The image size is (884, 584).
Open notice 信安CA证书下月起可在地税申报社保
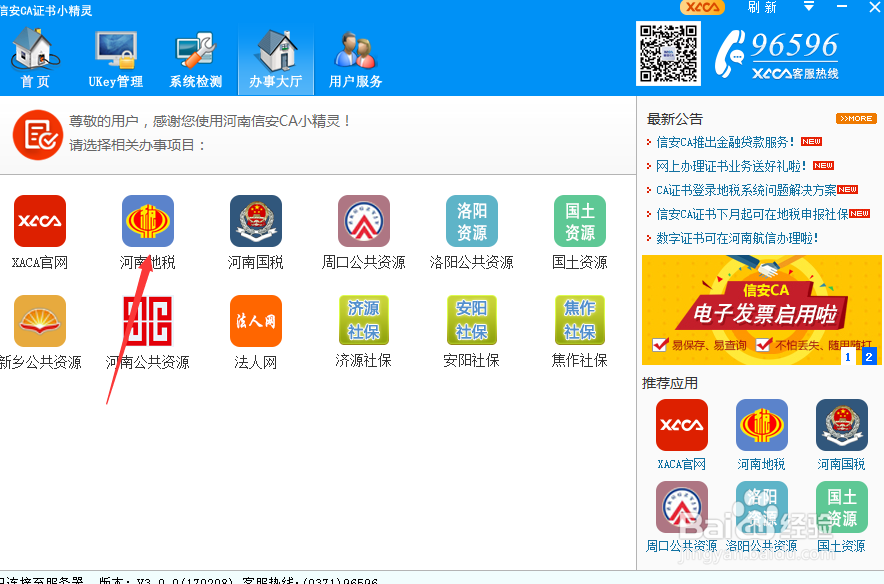click(752, 214)
